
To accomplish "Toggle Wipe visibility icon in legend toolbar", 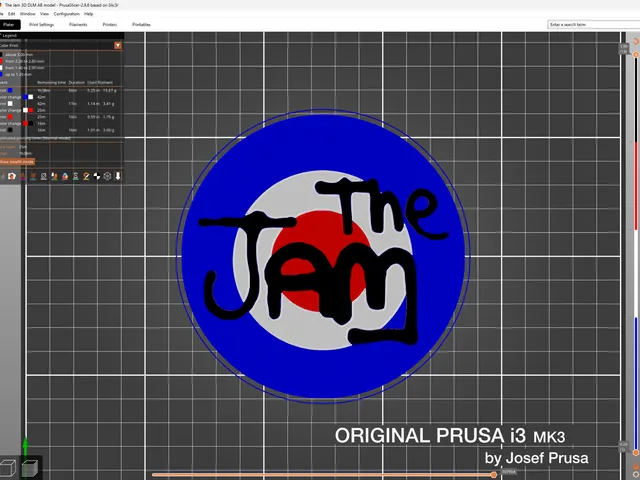I will tap(12, 176).
